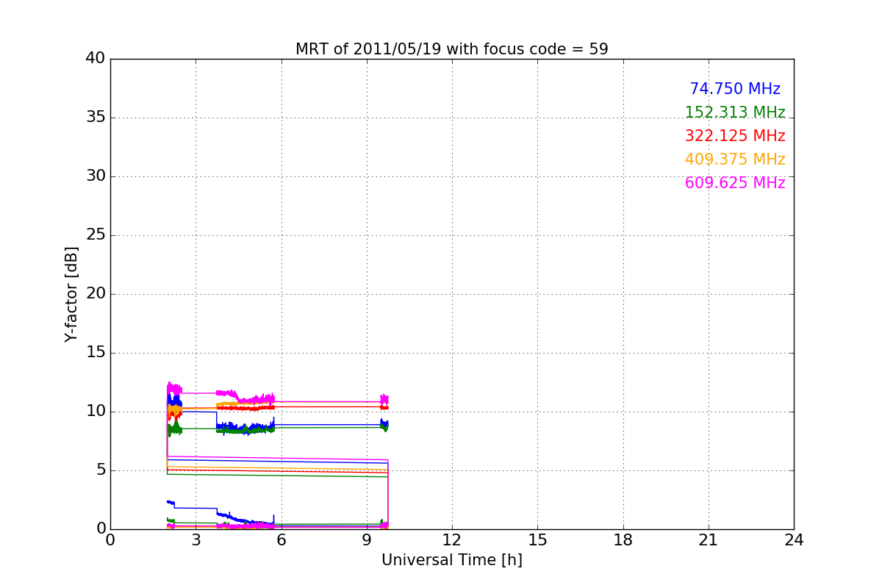
Task: Click x-axis tick label 3
Action: coord(196,540)
